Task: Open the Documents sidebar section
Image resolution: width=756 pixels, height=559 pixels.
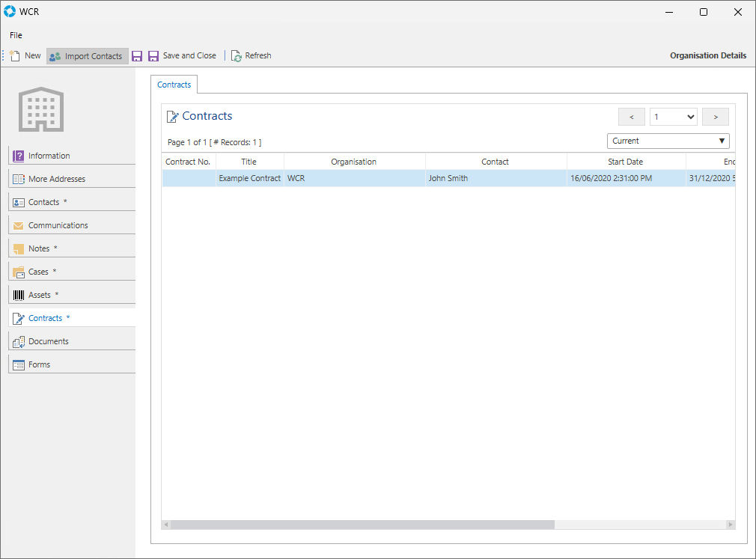Action: pos(48,341)
